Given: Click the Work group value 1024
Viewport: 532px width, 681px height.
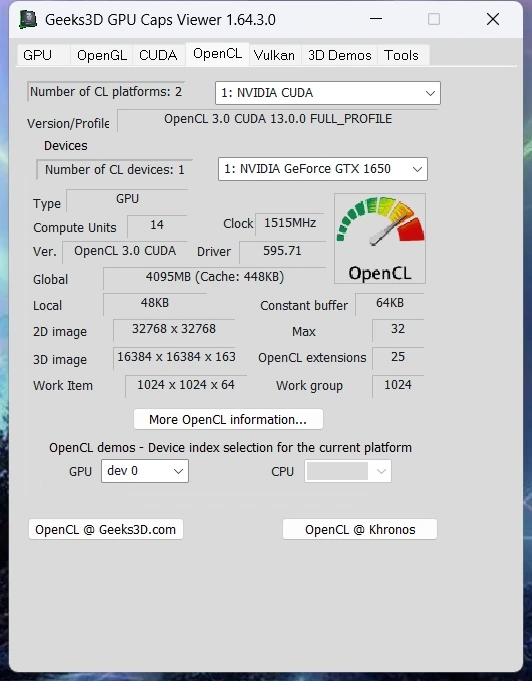Looking at the screenshot, I should click(398, 386).
